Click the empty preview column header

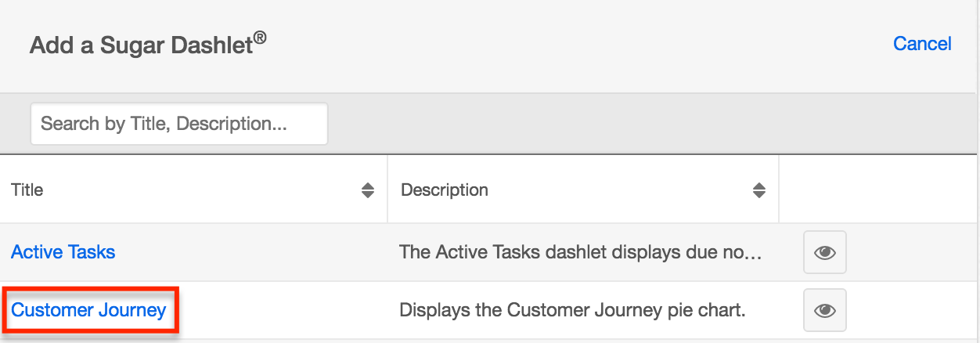(x=877, y=190)
